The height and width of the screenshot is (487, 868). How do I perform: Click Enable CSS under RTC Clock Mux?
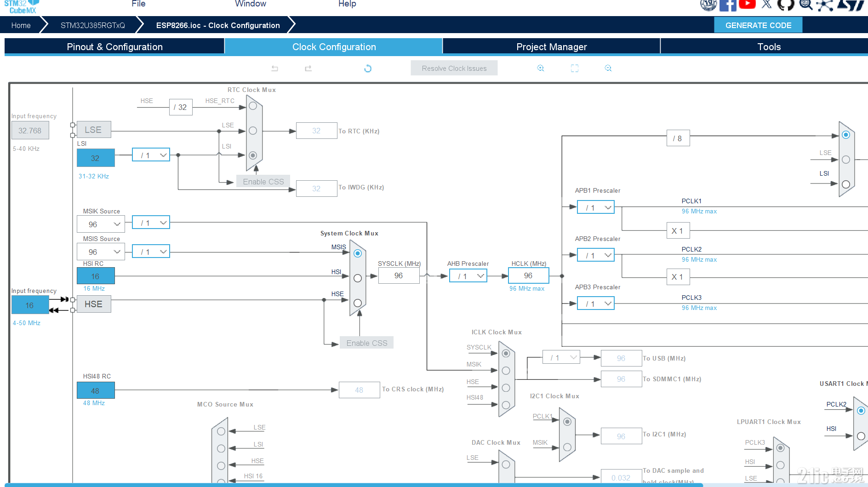[263, 182]
